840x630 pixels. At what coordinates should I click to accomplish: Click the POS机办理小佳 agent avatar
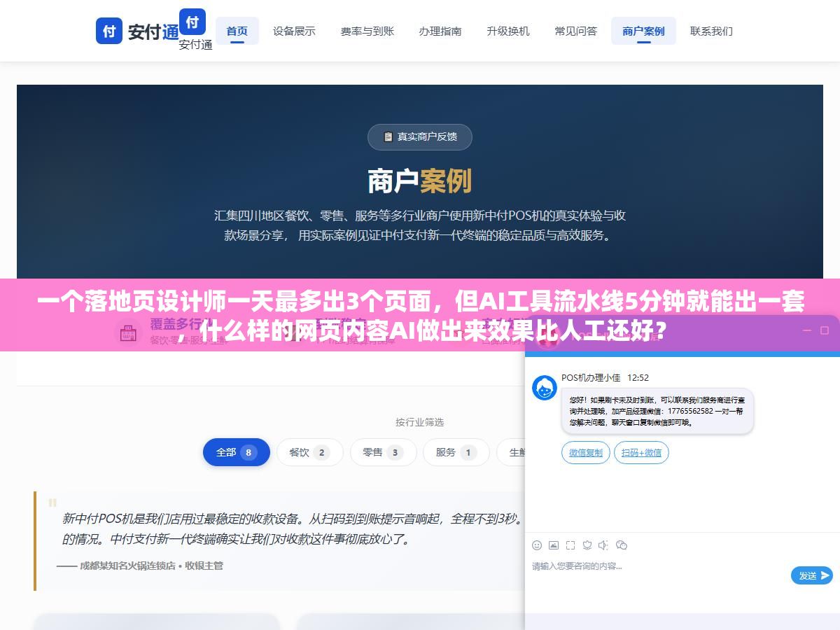coord(545,388)
